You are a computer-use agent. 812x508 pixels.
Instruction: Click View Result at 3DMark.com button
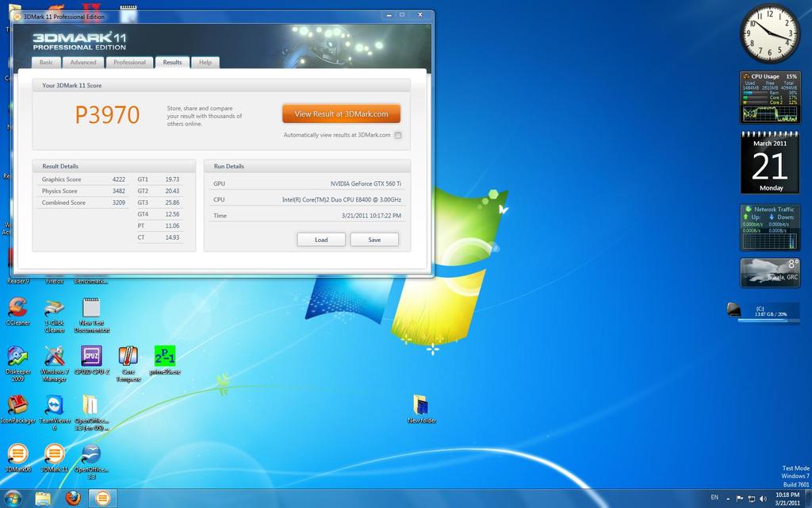tap(341, 114)
